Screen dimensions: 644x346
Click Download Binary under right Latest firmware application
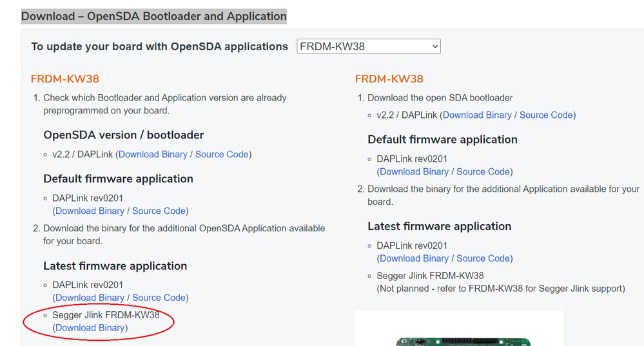(x=414, y=258)
